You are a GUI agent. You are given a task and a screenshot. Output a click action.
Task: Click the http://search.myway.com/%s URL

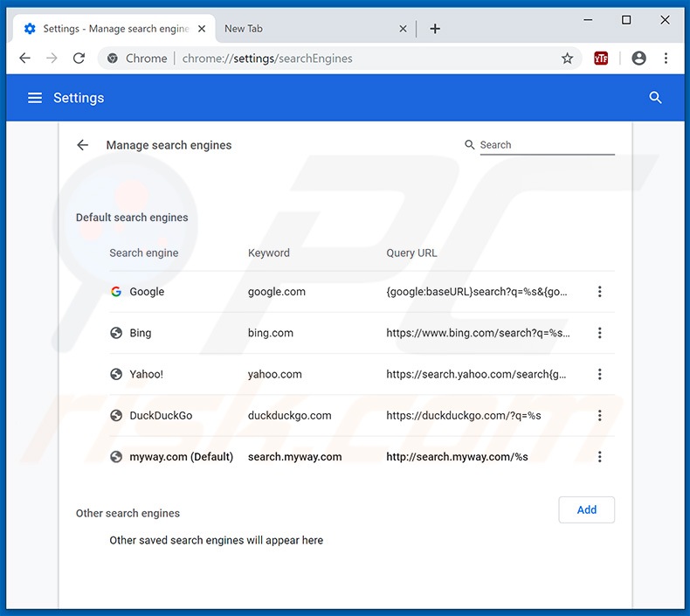tap(457, 457)
